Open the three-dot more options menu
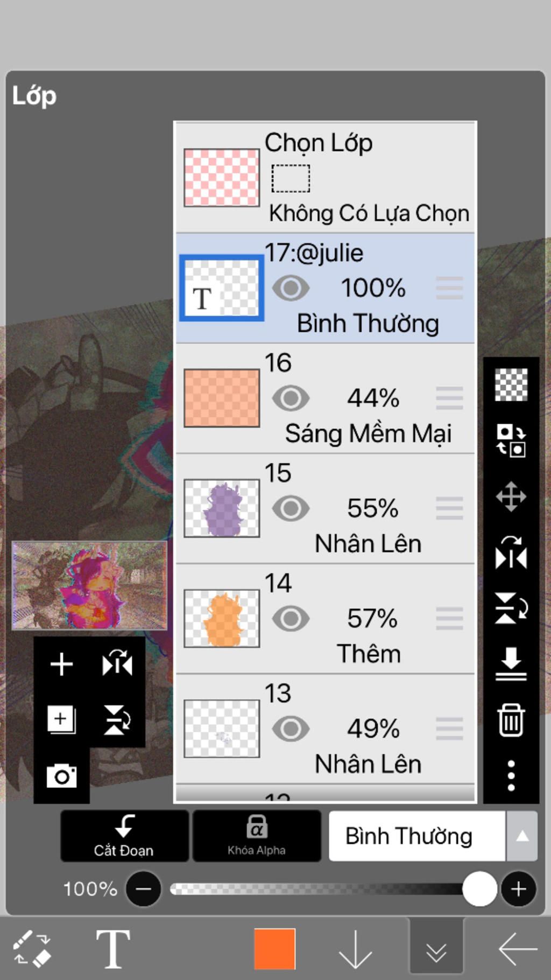Screen dimensions: 551x980 coord(511,775)
